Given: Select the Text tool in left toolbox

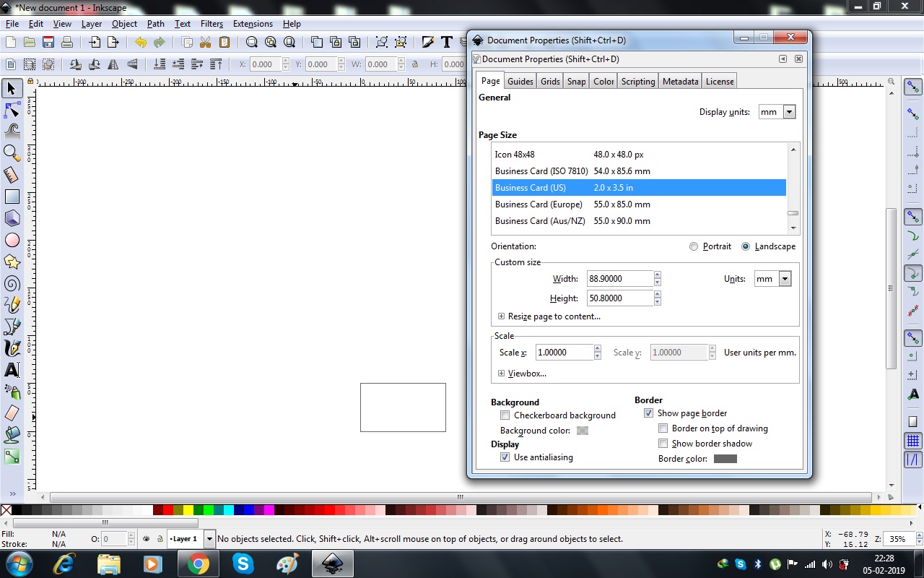Looking at the screenshot, I should (x=12, y=370).
